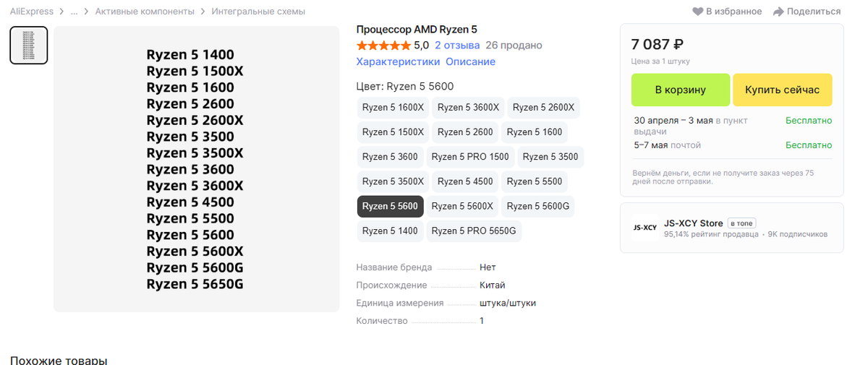This screenshot has height=365, width=868.
Task: Choose Ryzen 5 3500X option
Action: pyautogui.click(x=393, y=181)
